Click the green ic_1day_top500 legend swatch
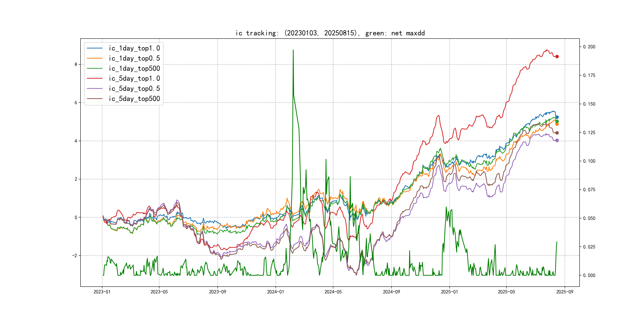644x322 pixels. [x=95, y=69]
